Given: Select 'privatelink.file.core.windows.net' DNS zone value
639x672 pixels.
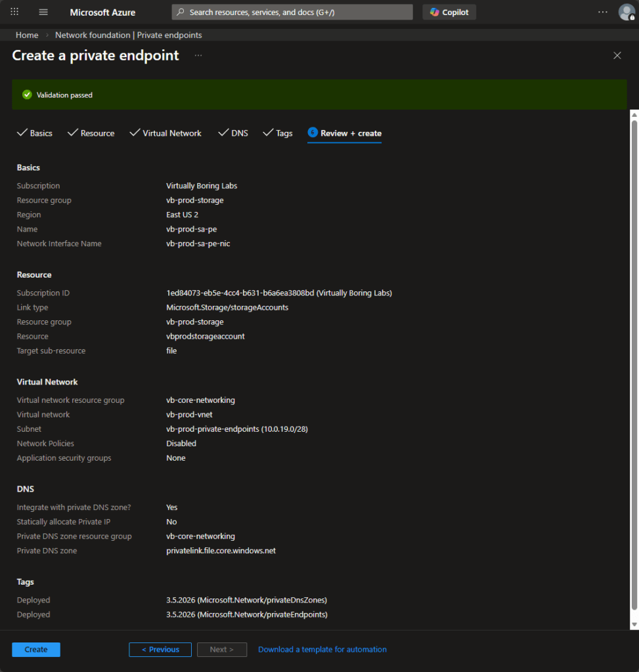Looking at the screenshot, I should coord(221,551).
